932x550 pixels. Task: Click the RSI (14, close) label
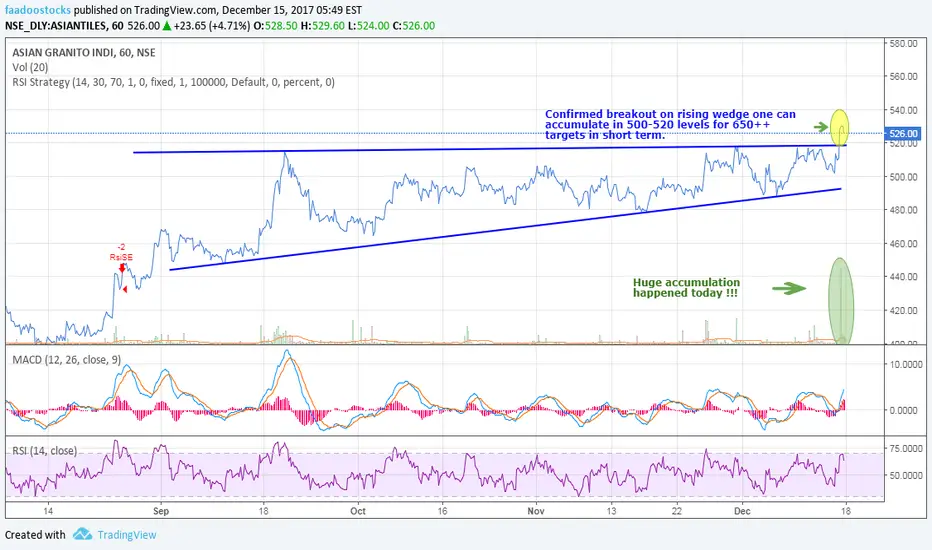(45, 451)
